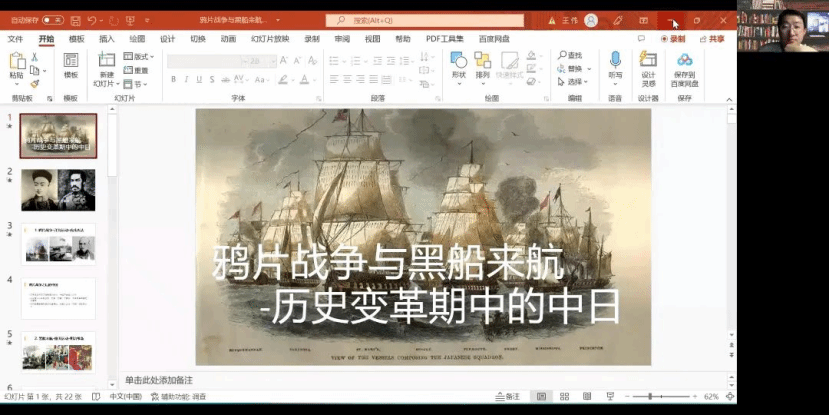This screenshot has height=415, width=830.
Task: Open the Change Case Aa dropdown
Action: coord(261,79)
